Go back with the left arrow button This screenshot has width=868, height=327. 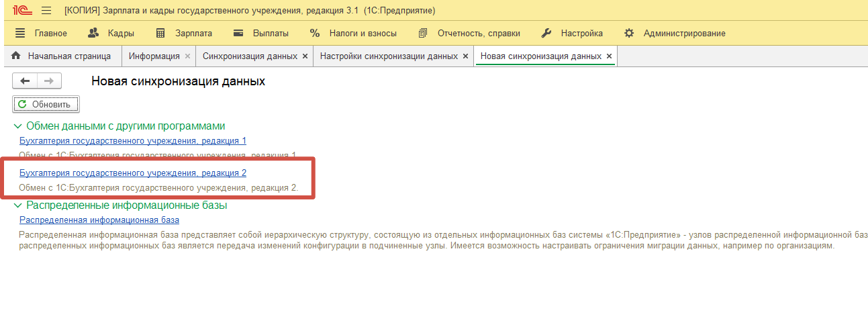point(25,81)
